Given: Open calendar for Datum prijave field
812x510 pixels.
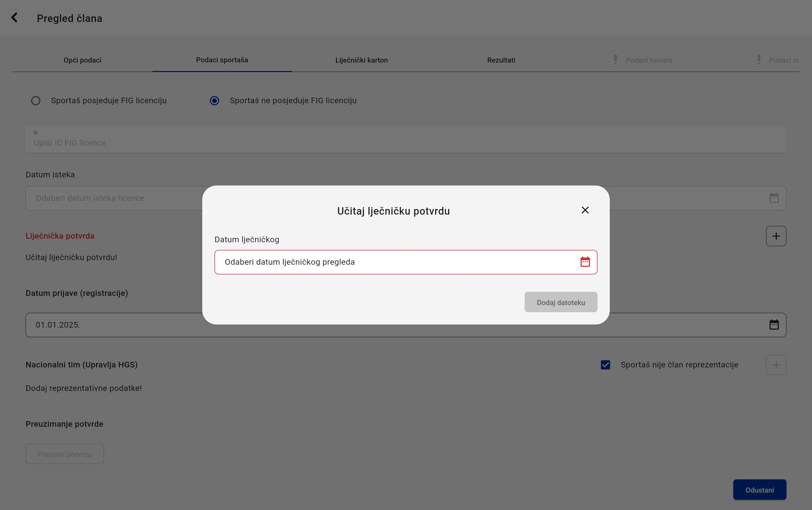Looking at the screenshot, I should (774, 325).
